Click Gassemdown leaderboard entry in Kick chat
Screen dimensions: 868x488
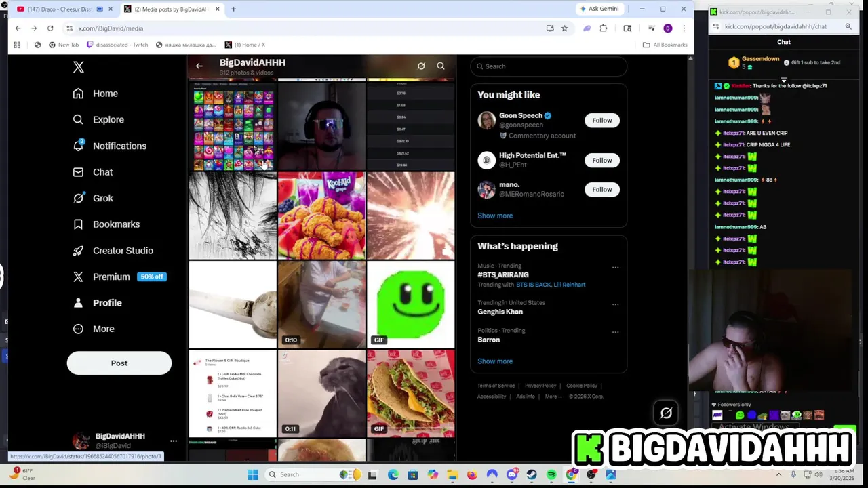click(755, 62)
